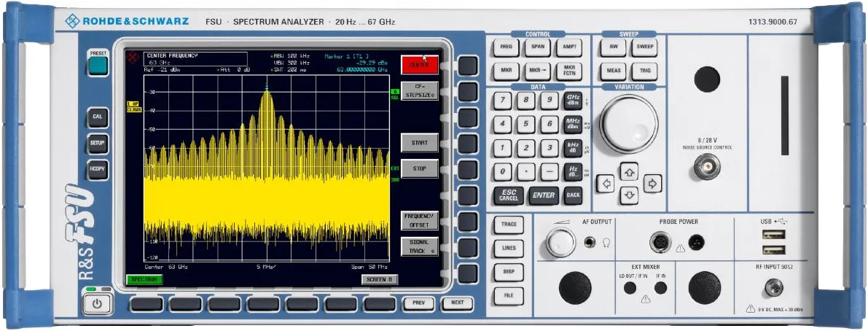868x331 pixels.
Task: Turn the large VARIATION rotary knob
Action: [x=629, y=123]
